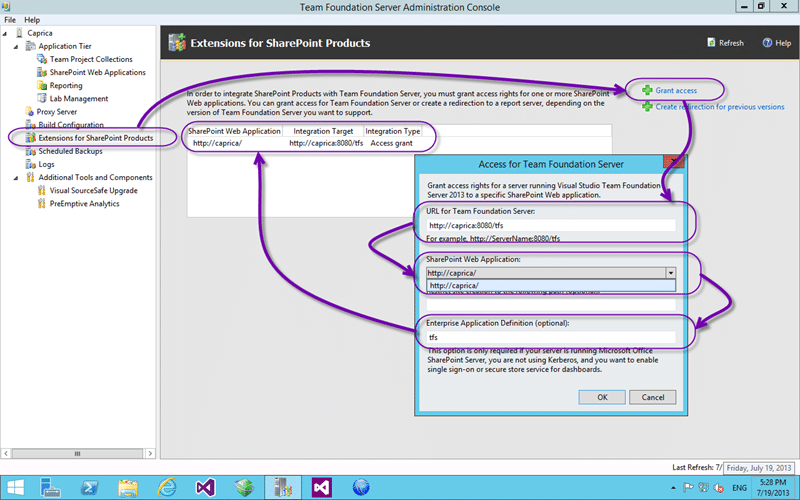The height and width of the screenshot is (500, 800).
Task: Select Build Configuration in the tree
Action: click(71, 124)
